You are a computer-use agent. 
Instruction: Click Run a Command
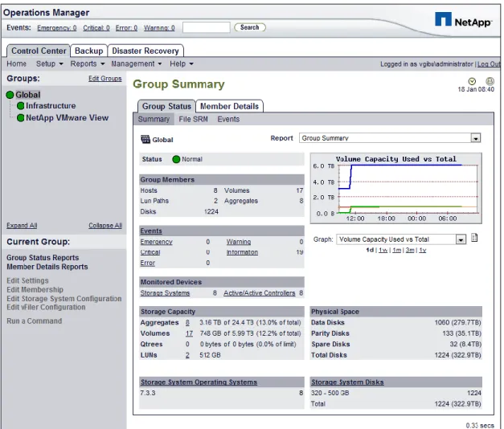pyautogui.click(x=35, y=321)
